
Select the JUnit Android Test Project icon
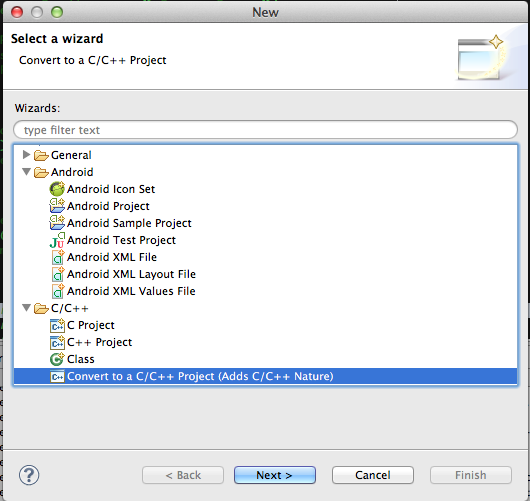point(57,240)
